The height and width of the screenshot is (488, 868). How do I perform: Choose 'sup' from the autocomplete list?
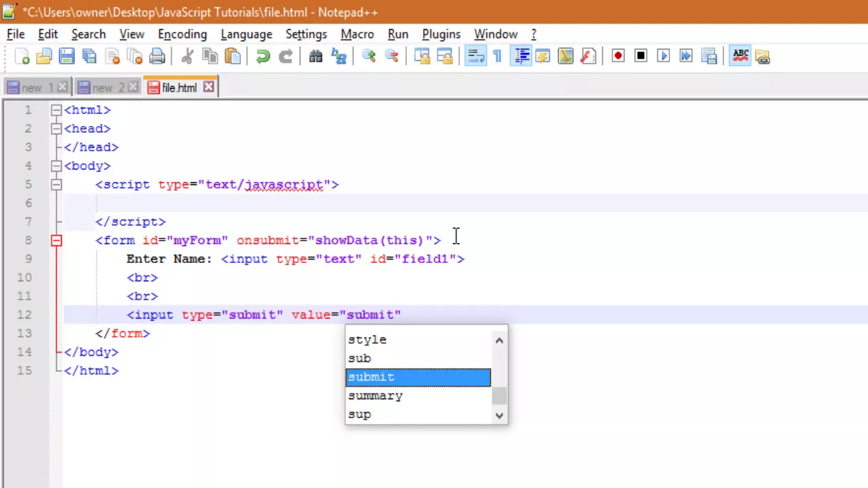(x=418, y=414)
